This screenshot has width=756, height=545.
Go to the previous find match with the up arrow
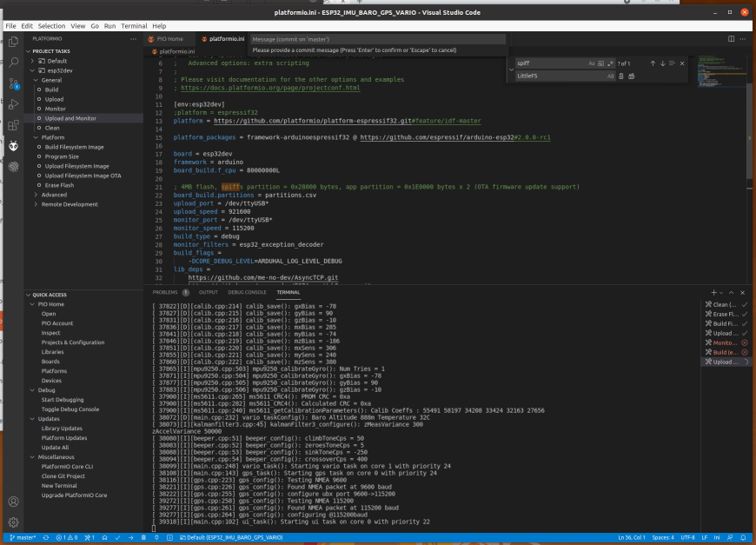(x=653, y=63)
